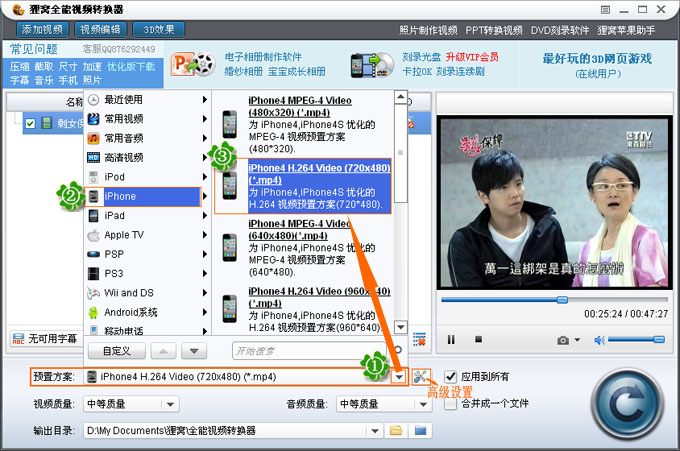Mute the preview speaker icon

pos(600,340)
